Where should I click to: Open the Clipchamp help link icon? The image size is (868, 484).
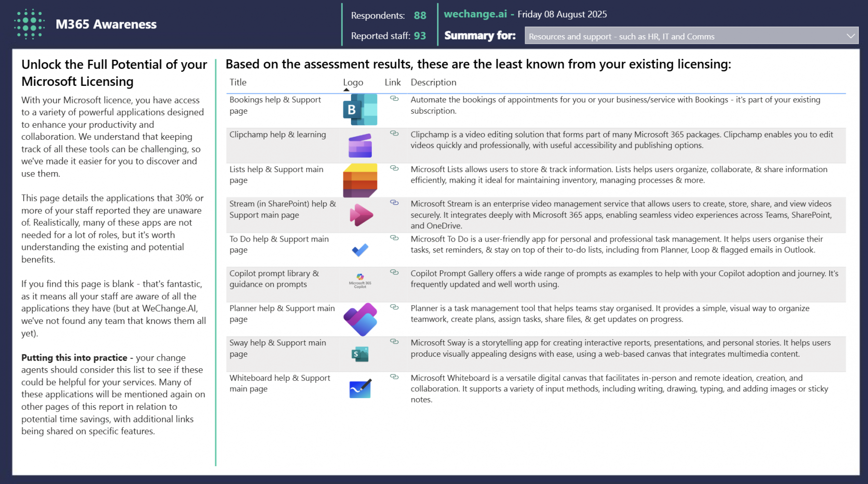coord(394,134)
